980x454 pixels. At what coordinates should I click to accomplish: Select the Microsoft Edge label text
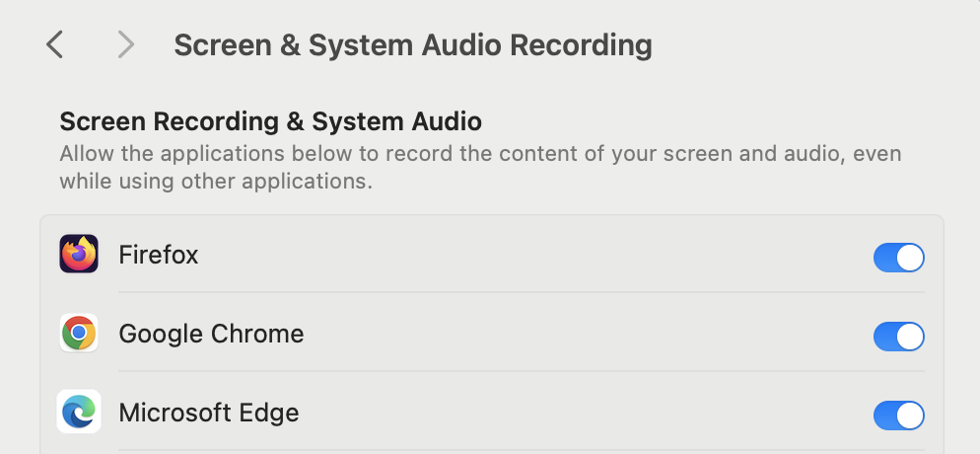click(x=209, y=413)
